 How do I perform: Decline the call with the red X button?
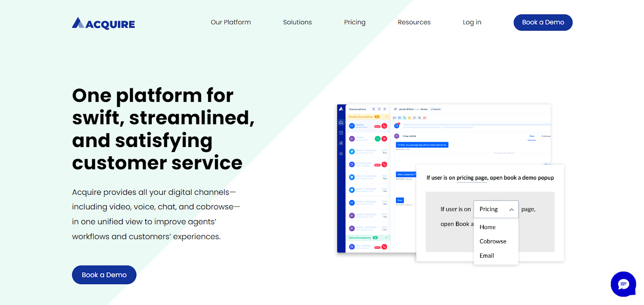384,139
